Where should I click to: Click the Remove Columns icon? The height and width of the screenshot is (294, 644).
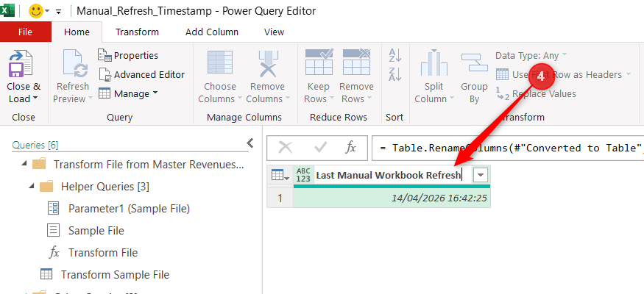click(268, 63)
